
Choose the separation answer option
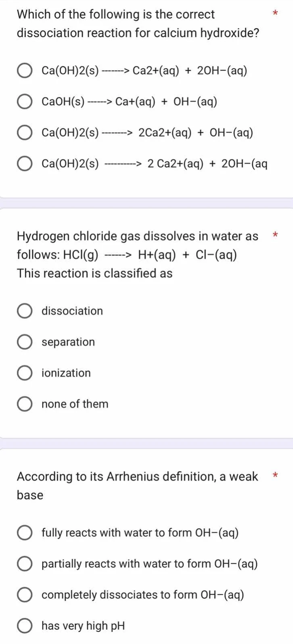[25, 342]
